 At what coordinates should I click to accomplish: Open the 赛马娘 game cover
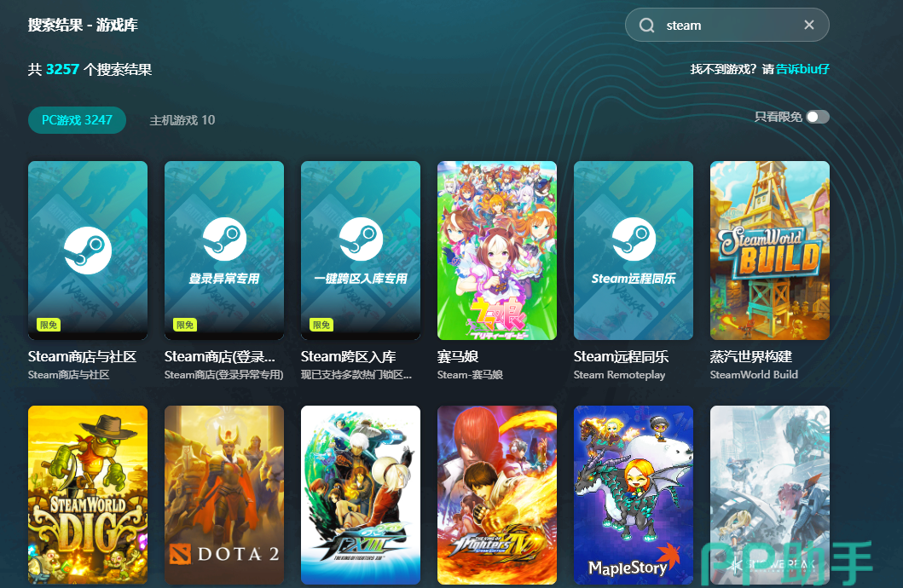pos(497,250)
